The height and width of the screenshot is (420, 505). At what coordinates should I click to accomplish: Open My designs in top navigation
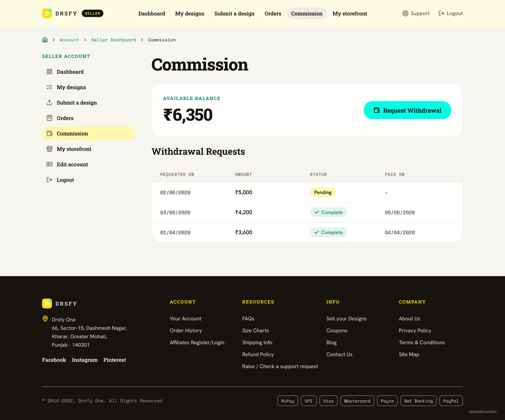[190, 14]
